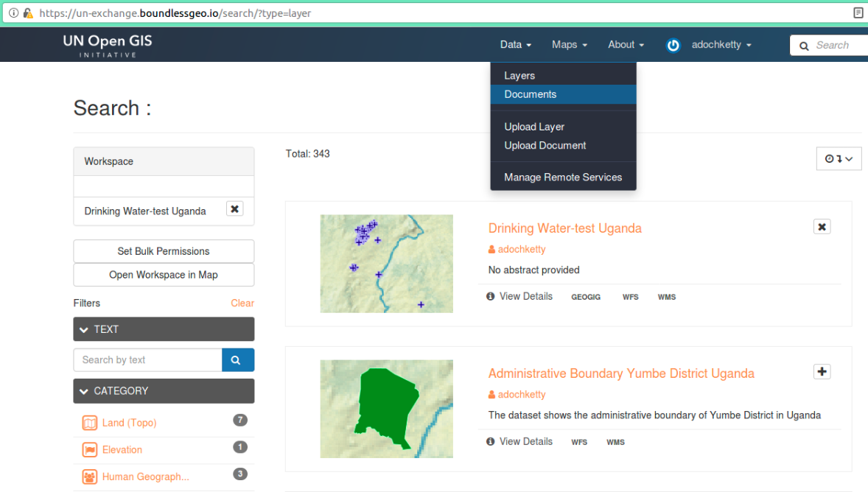Open the Drinking Water-test Uganda map thumbnail

point(386,264)
